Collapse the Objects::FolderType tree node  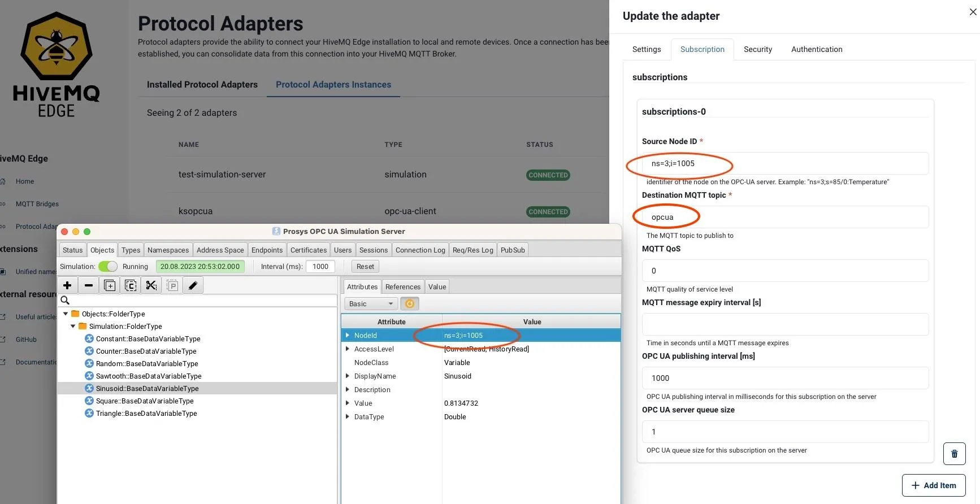66,314
